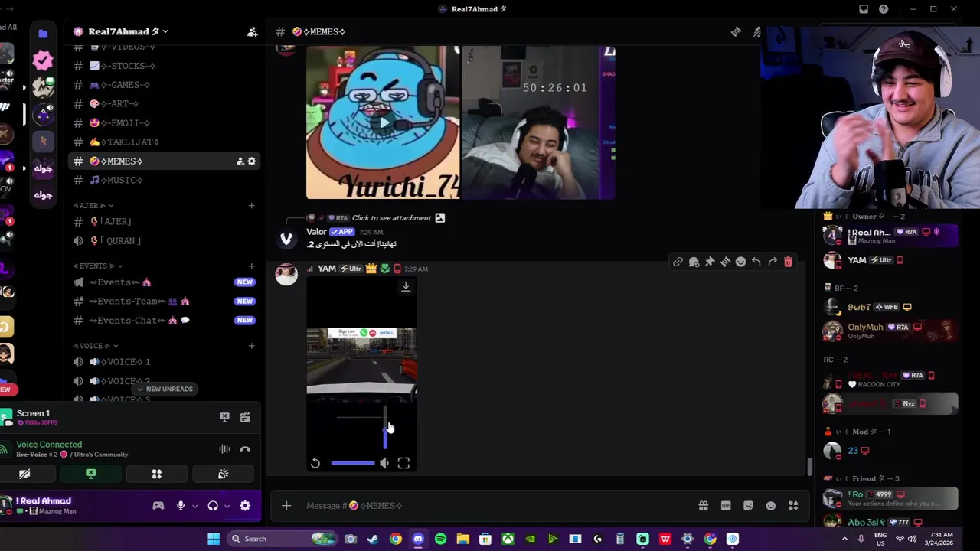Open the MUSIC channel
The height and width of the screenshot is (551, 980).
[x=163, y=180]
